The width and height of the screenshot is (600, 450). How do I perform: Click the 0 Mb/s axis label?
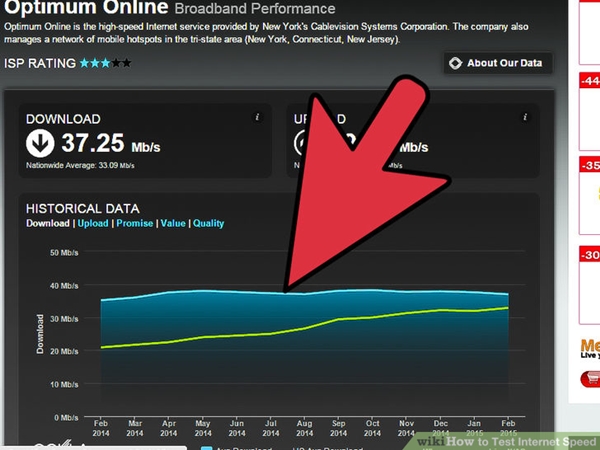(x=66, y=417)
